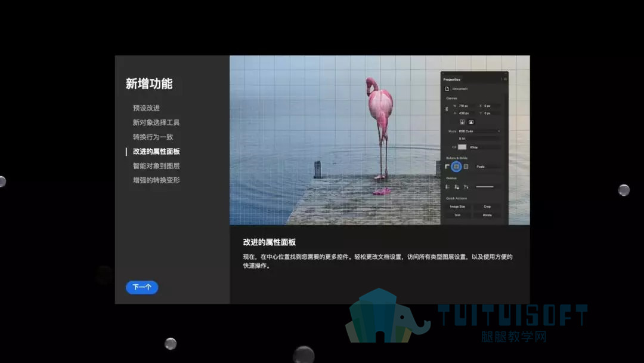Open the Pixels ruler units dropdown
This screenshot has height=363, width=644.
[488, 167]
